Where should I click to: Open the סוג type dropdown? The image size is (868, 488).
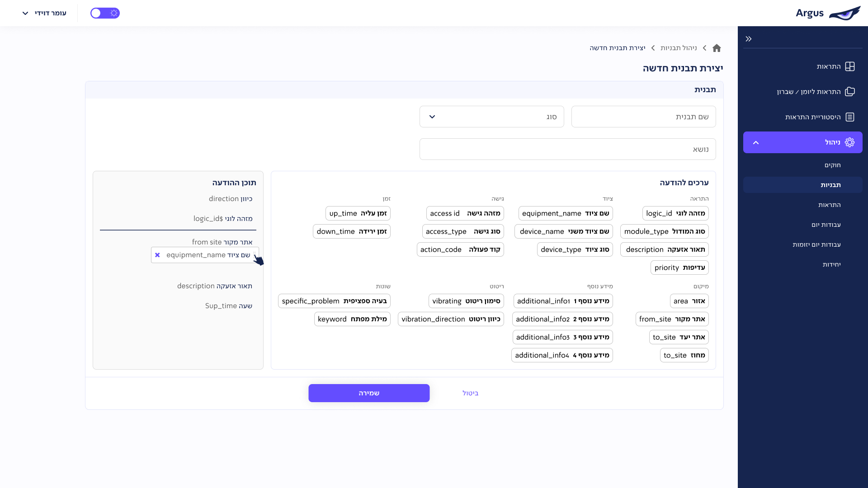click(x=491, y=117)
